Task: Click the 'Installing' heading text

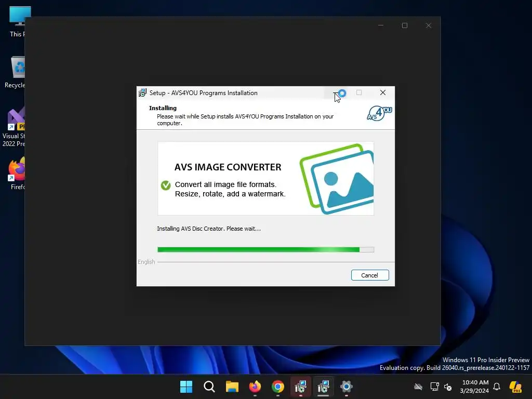Action: coord(163,108)
